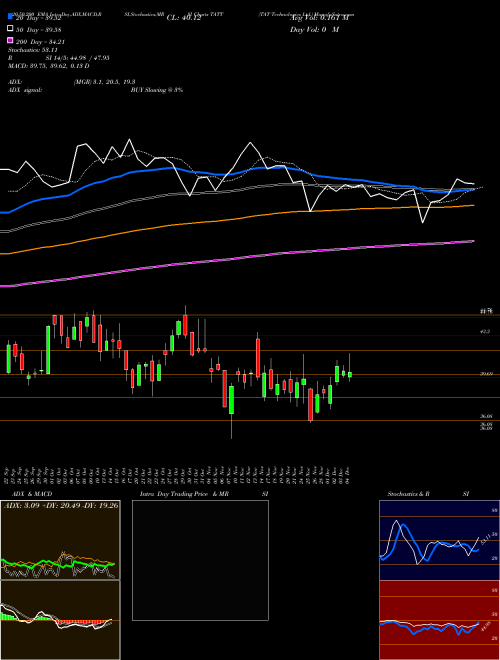Click the 'Avg Vol: 0.161 M' text
500x660 pixels.
[x=319, y=18]
